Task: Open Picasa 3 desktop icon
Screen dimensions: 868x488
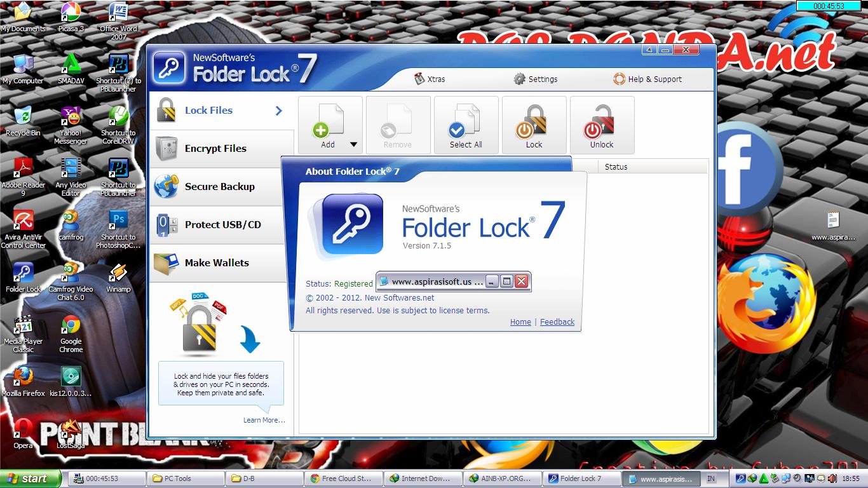Action: [71, 17]
